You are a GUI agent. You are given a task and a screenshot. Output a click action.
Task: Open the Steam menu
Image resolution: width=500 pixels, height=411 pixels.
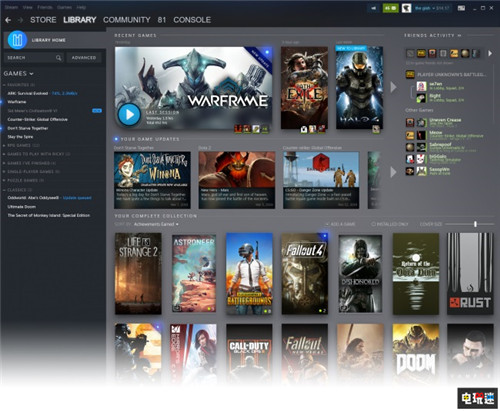11,7
